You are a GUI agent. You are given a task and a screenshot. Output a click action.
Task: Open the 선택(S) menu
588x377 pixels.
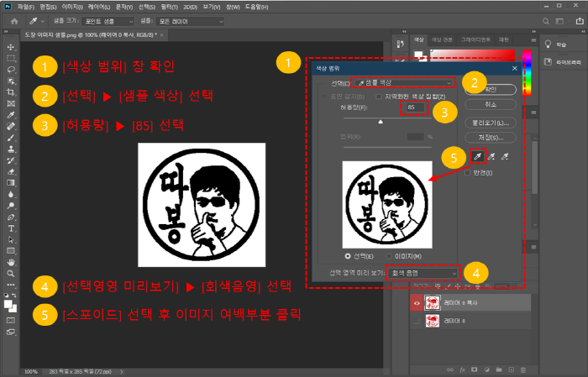[147, 7]
